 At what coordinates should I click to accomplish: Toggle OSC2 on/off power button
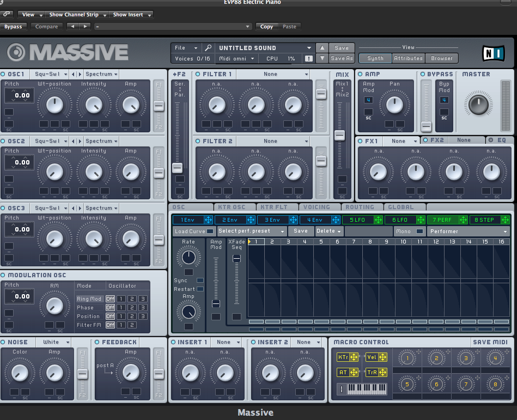click(x=3, y=141)
